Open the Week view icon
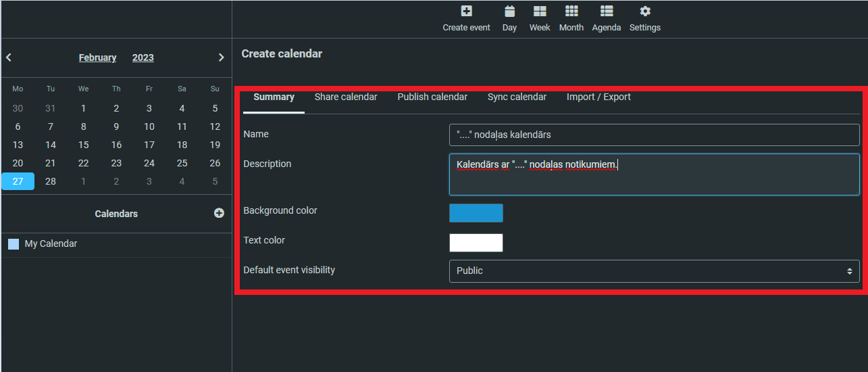Screen dimensions: 868x372 [x=540, y=11]
